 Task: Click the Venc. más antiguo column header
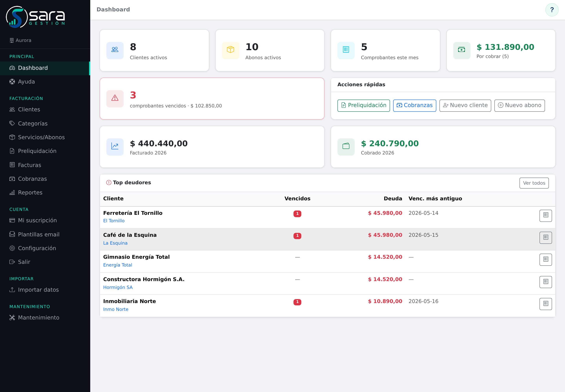coord(435,199)
